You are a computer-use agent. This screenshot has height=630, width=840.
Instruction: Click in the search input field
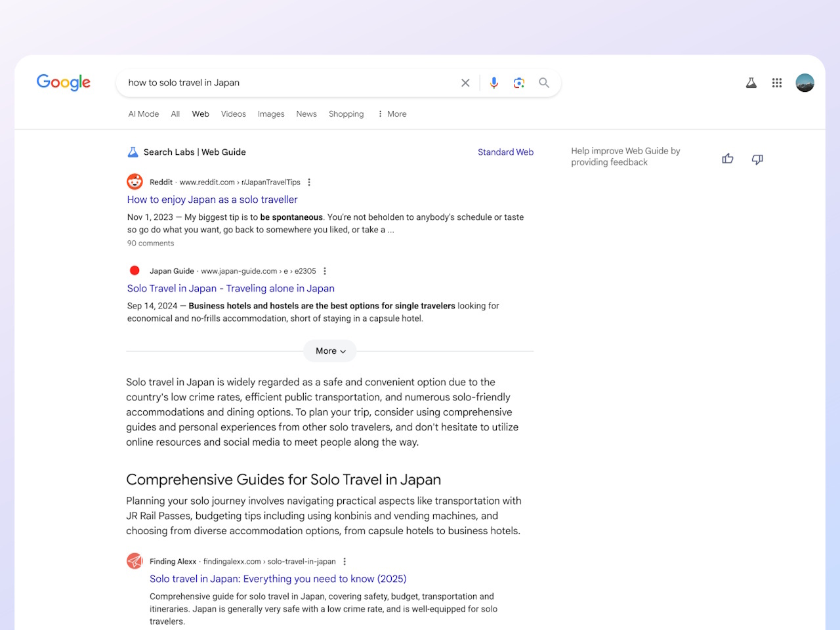tap(289, 83)
